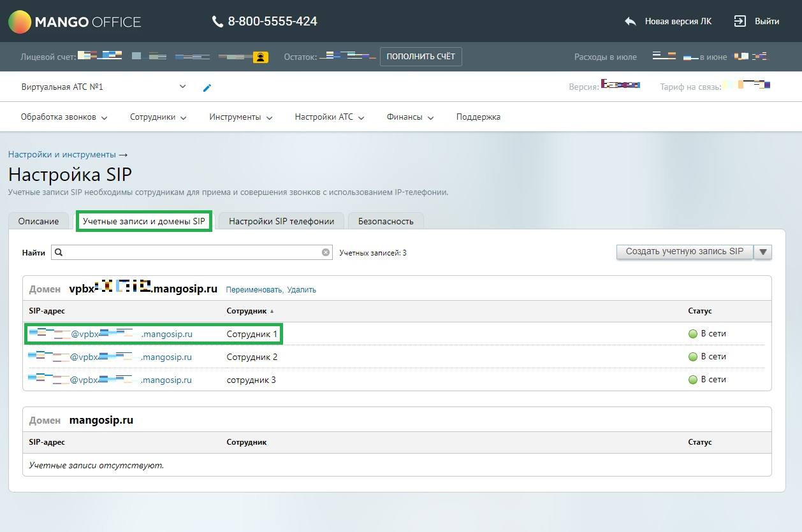Viewport: 802px width, 532px height.
Task: Click the Удалить domain link
Action: [x=302, y=290]
